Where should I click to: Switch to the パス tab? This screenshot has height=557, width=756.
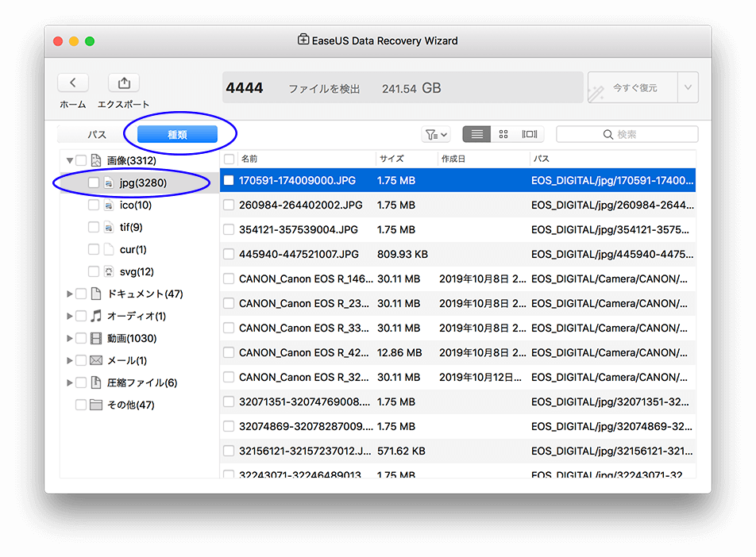tap(97, 134)
